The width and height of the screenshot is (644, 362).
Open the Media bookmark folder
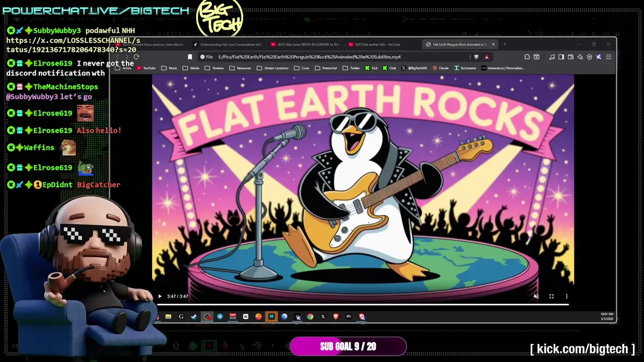191,68
